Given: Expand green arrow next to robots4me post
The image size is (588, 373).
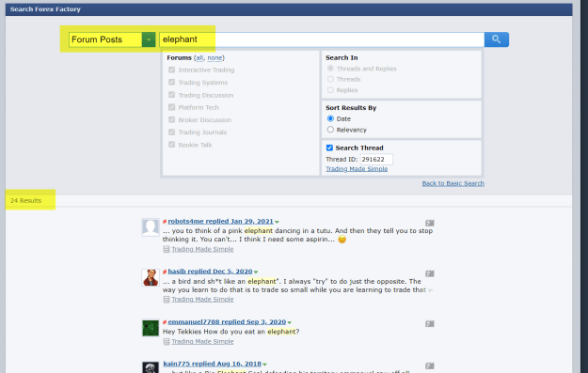Looking at the screenshot, I should pyautogui.click(x=278, y=222).
